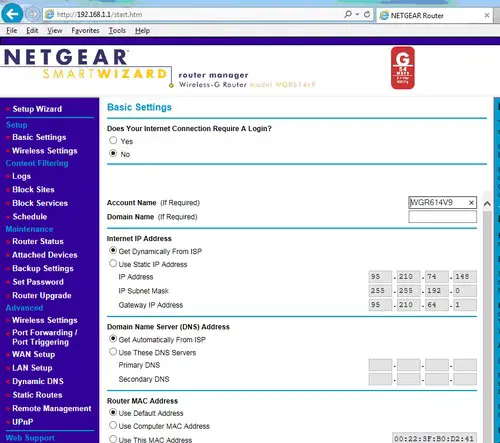Screen dimensions: 500x443
Task: Go to Port Forwarding / Port Triggering
Action: click(45, 337)
